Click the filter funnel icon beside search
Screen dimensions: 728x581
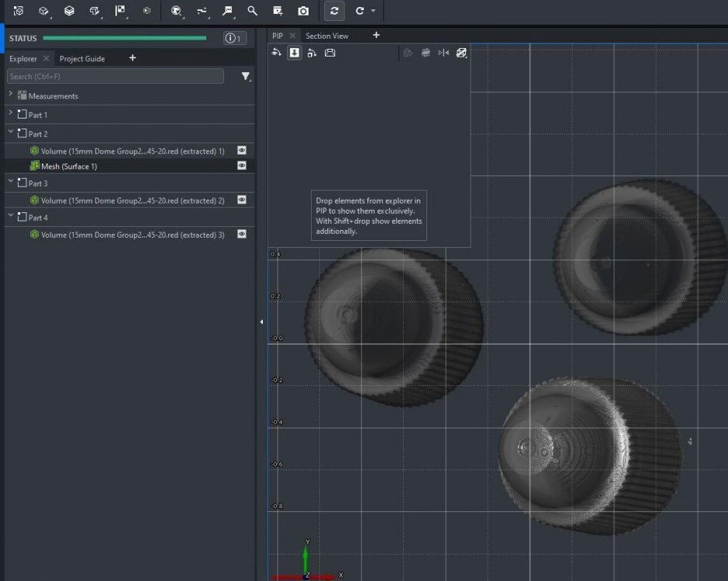coord(246,77)
